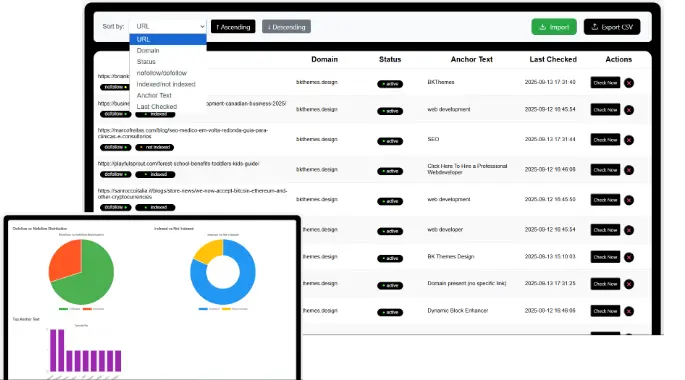
Task: Click tallest first bar in anchor text chart
Action: tap(53, 350)
